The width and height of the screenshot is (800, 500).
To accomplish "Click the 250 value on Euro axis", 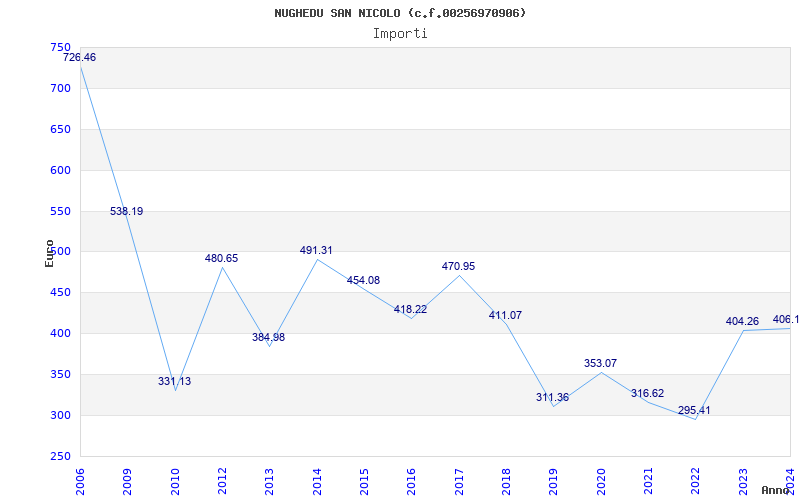I will pos(61,457).
